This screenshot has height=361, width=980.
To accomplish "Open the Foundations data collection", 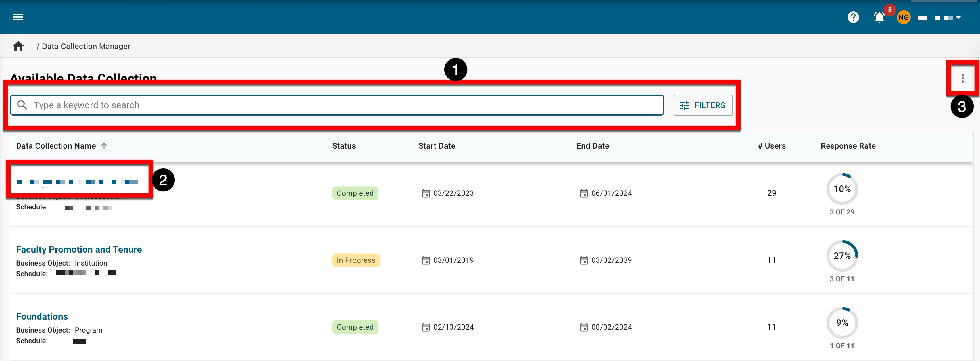I will 42,316.
